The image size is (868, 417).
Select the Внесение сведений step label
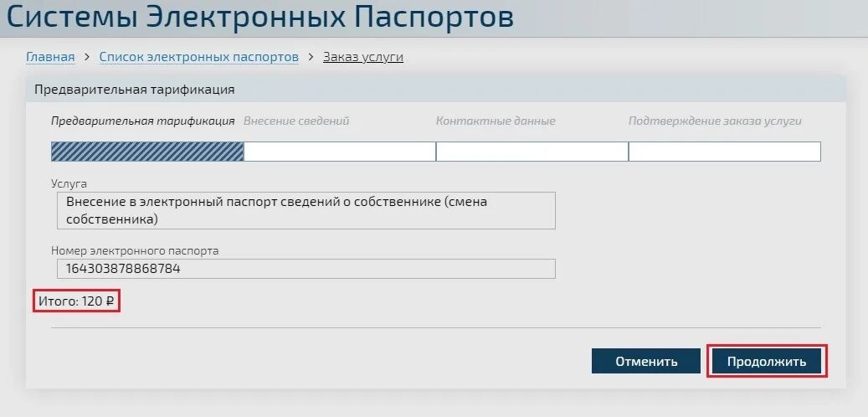(x=296, y=121)
